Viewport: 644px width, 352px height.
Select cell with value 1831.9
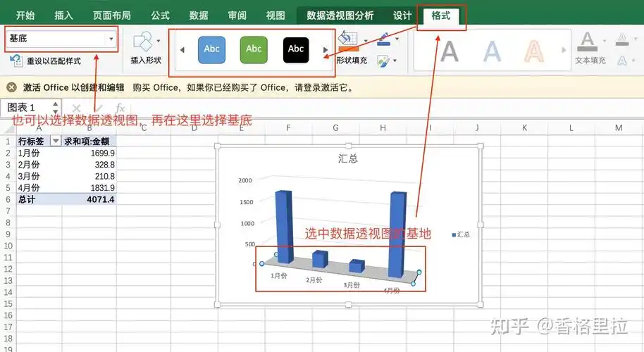(x=89, y=188)
